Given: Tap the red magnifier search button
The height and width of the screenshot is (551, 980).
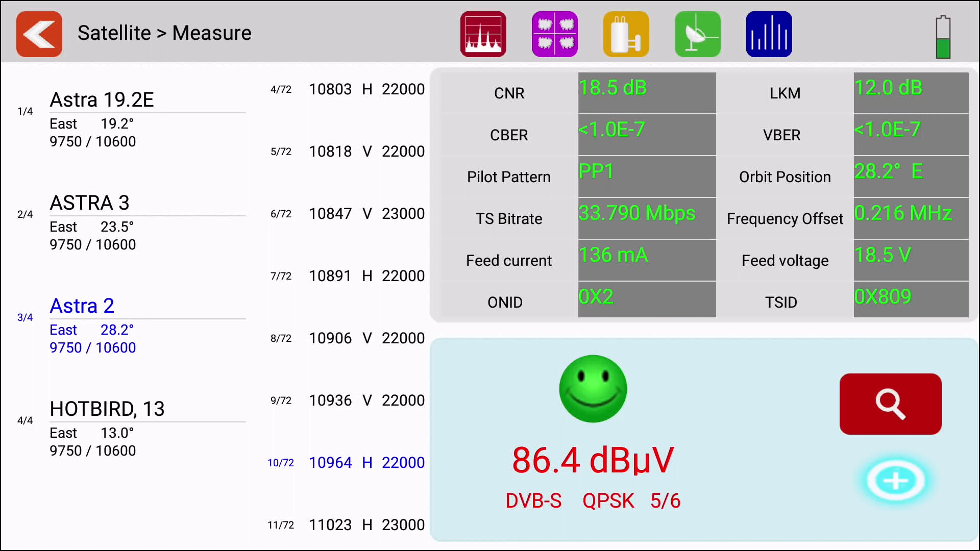Looking at the screenshot, I should tap(890, 404).
